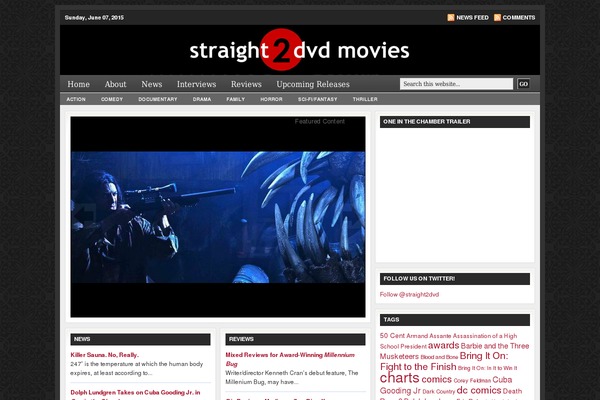Click the Comments RSS icon

(497, 18)
